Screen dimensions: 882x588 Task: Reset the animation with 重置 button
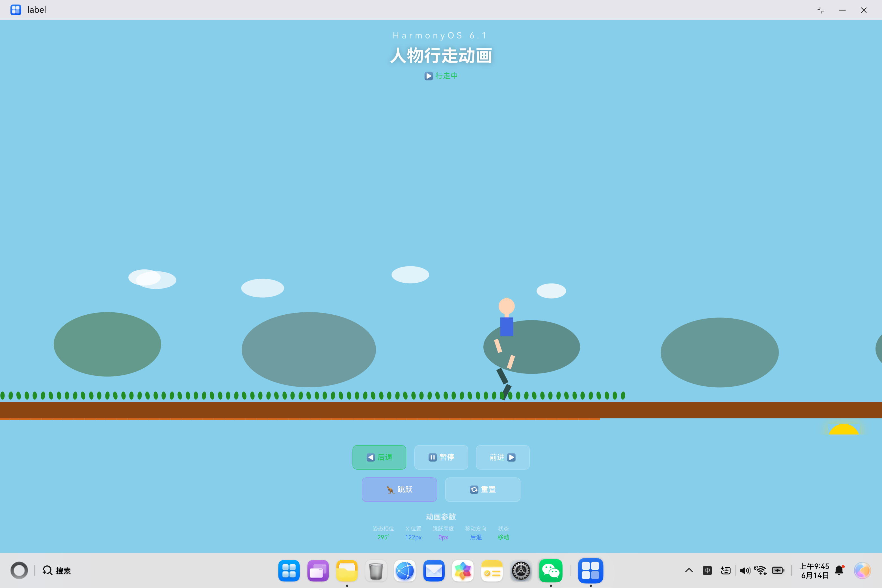tap(483, 489)
